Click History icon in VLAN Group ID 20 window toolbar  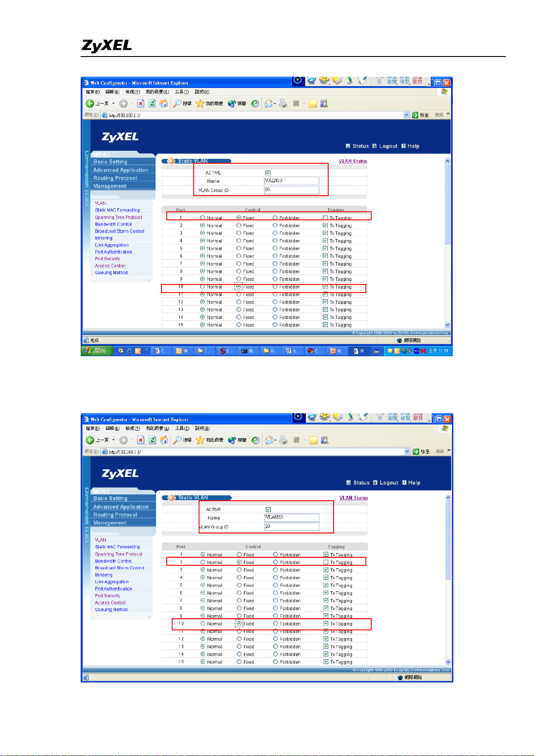[255, 440]
